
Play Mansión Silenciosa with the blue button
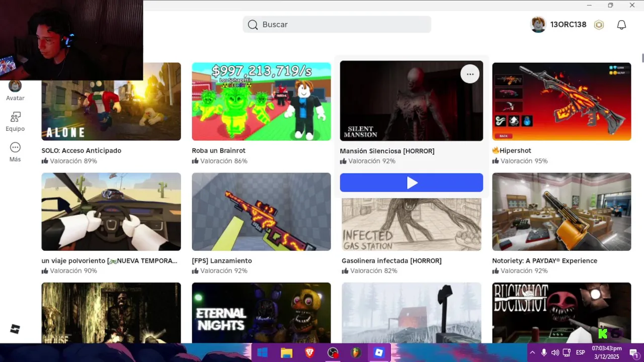pyautogui.click(x=412, y=183)
